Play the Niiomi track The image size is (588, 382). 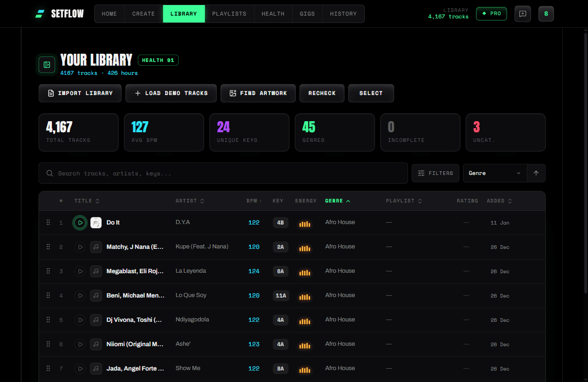[x=80, y=344]
